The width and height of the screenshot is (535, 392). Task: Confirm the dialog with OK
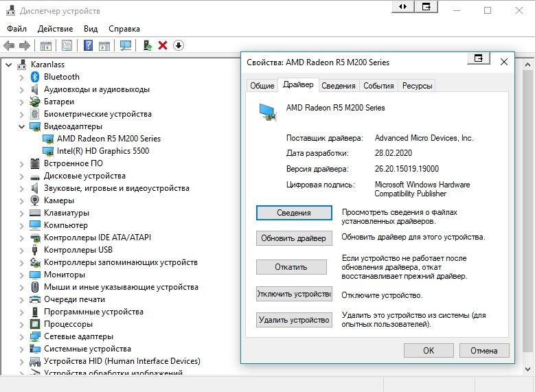429,350
